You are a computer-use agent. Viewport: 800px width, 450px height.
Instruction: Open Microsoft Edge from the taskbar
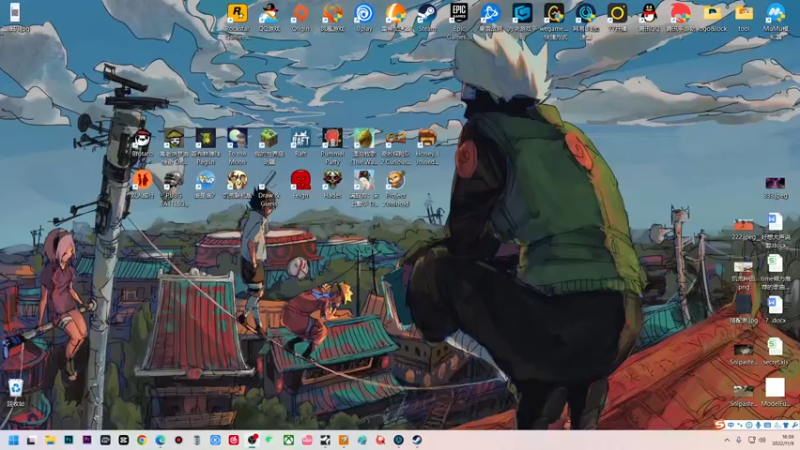tap(160, 440)
